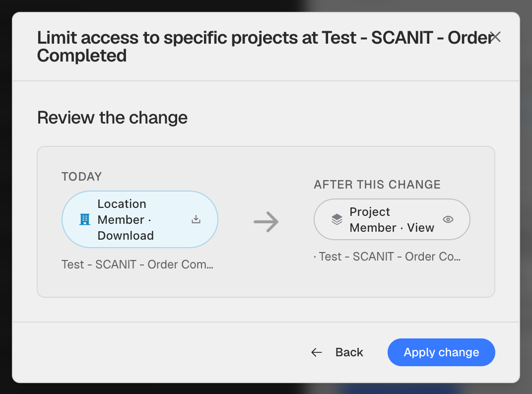532x394 pixels.
Task: Click the building icon in Location Member pill
Action: coord(84,219)
